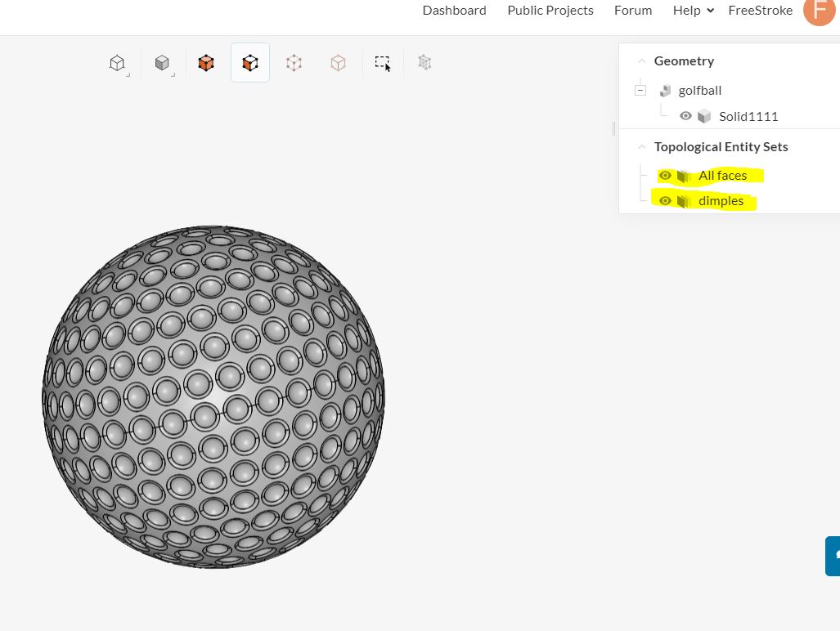
Task: Click the orange user avatar
Action: (x=820, y=10)
